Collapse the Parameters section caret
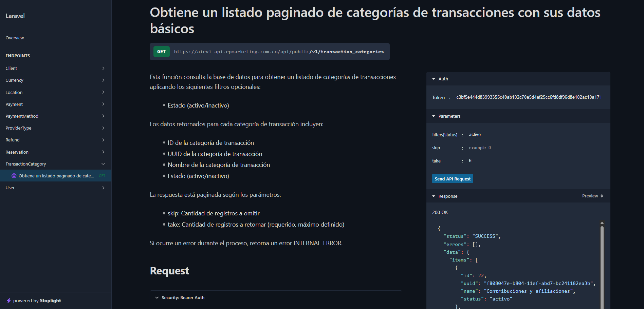 pos(434,116)
